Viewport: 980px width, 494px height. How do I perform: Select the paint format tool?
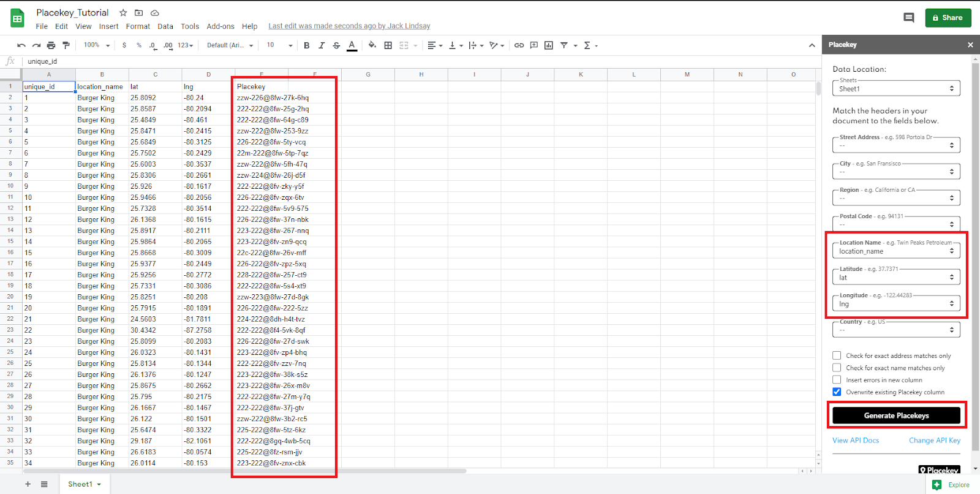pos(66,45)
